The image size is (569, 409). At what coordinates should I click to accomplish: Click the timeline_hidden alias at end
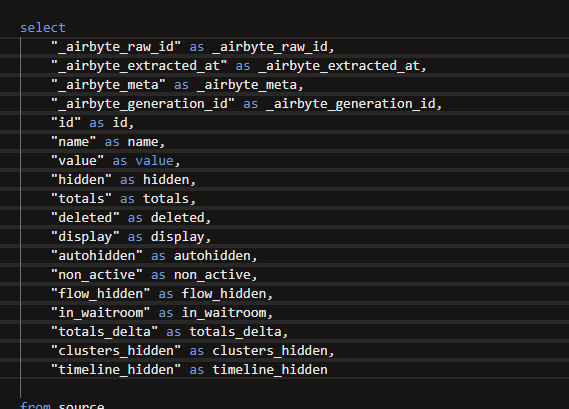coord(270,370)
